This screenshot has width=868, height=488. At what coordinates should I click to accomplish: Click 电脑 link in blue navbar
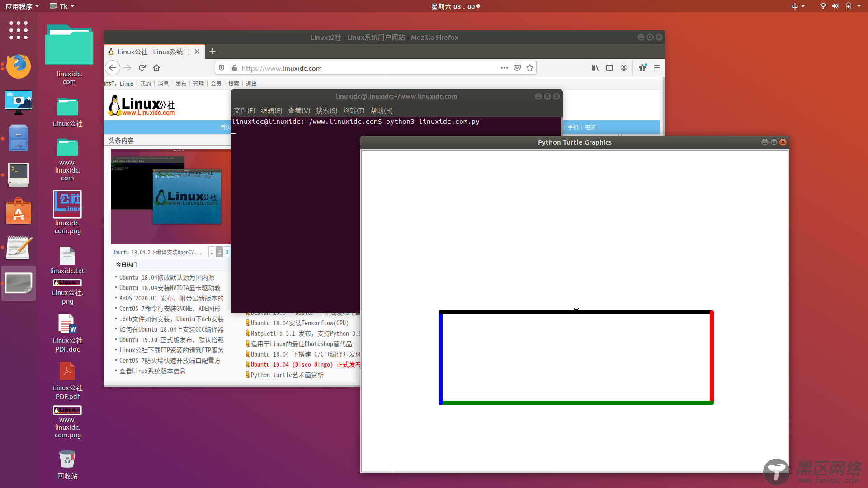(590, 127)
